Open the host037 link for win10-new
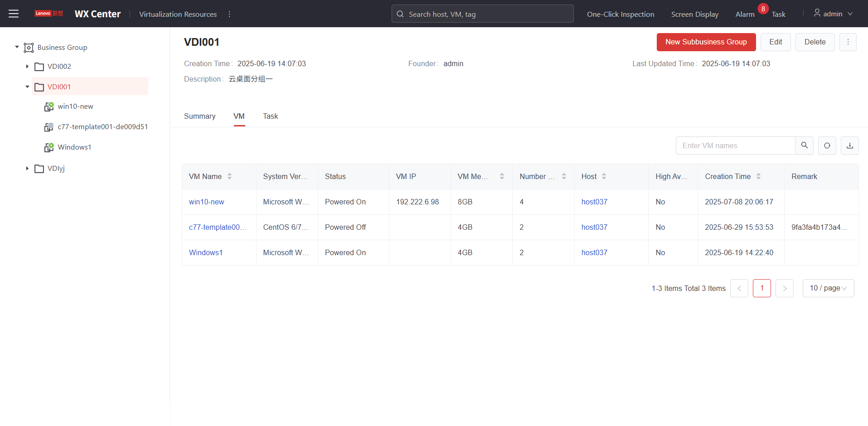The height and width of the screenshot is (426, 868). [594, 202]
